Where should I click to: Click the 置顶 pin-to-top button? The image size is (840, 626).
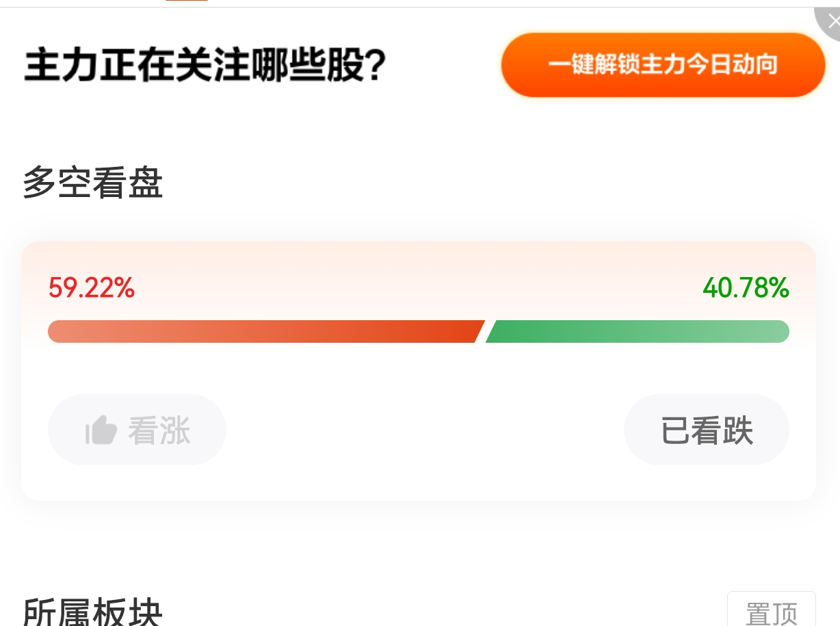tap(772, 610)
